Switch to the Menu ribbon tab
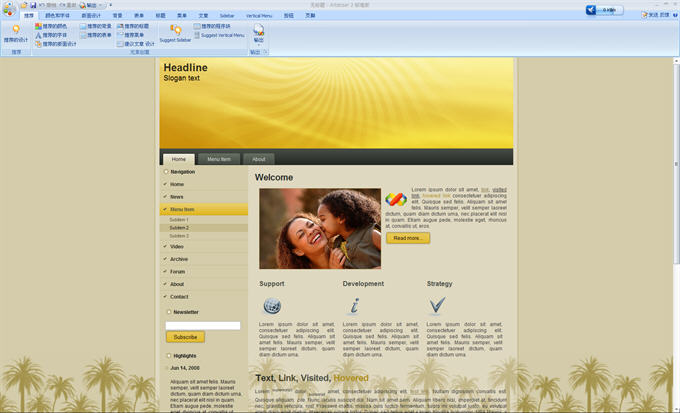This screenshot has width=680, height=413. [182, 15]
